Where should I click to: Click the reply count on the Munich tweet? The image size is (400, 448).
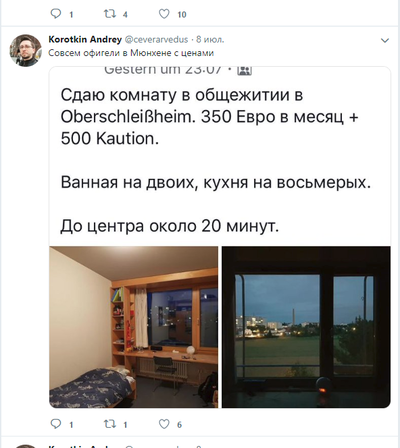[71, 425]
